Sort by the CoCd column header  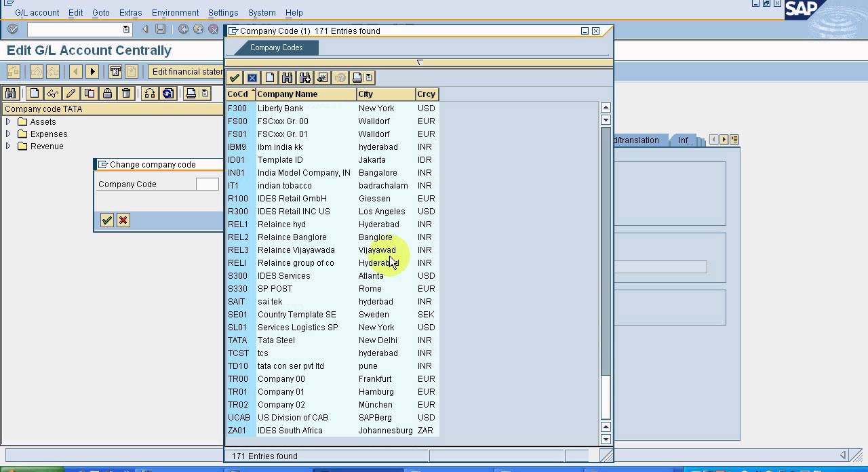pyautogui.click(x=241, y=94)
